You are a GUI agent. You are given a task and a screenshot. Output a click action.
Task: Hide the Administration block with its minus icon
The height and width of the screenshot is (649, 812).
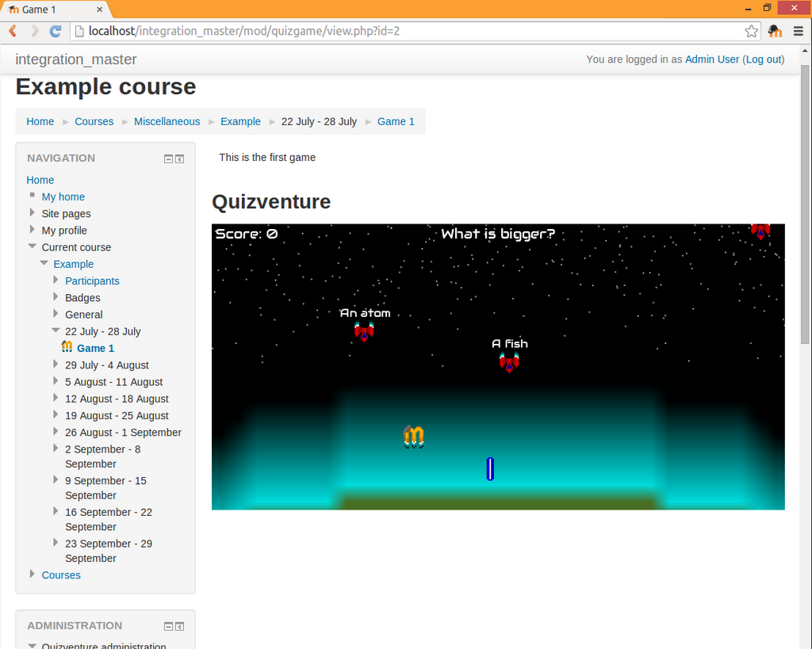click(x=168, y=626)
